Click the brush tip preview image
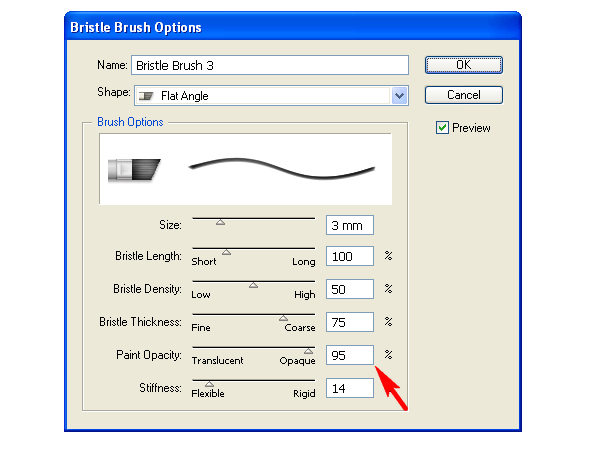600x450 pixels. coord(134,170)
